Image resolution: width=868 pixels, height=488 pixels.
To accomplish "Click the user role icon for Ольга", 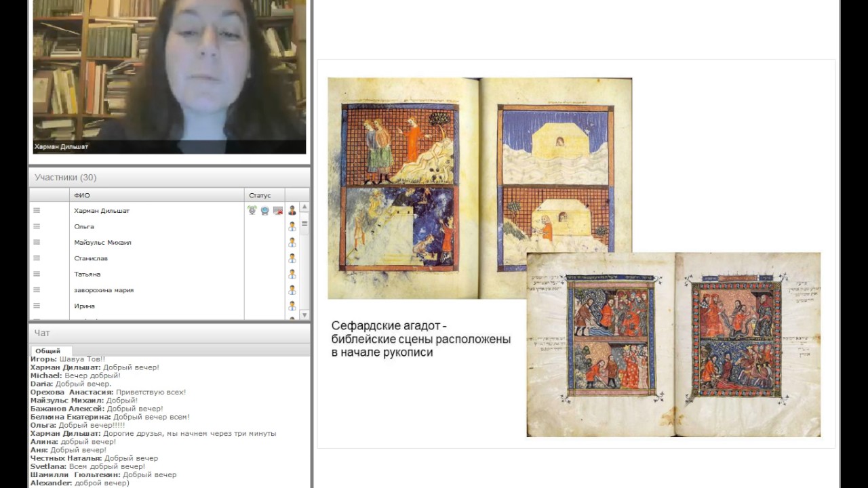I will pyautogui.click(x=292, y=226).
